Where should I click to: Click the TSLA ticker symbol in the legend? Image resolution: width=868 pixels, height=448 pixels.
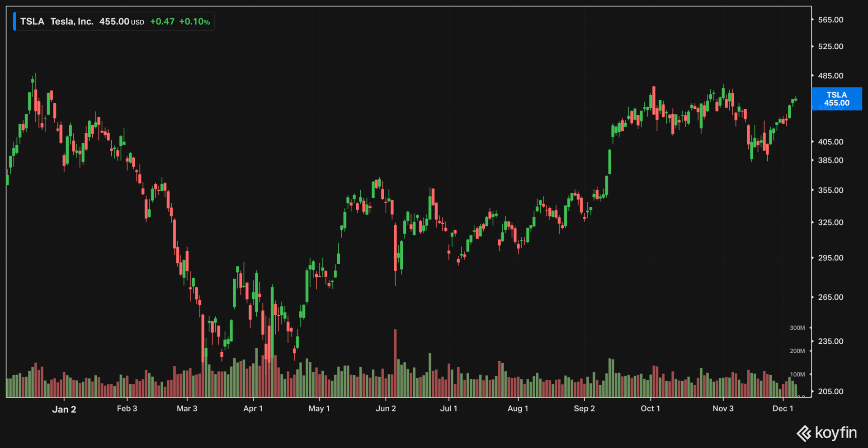[32, 22]
